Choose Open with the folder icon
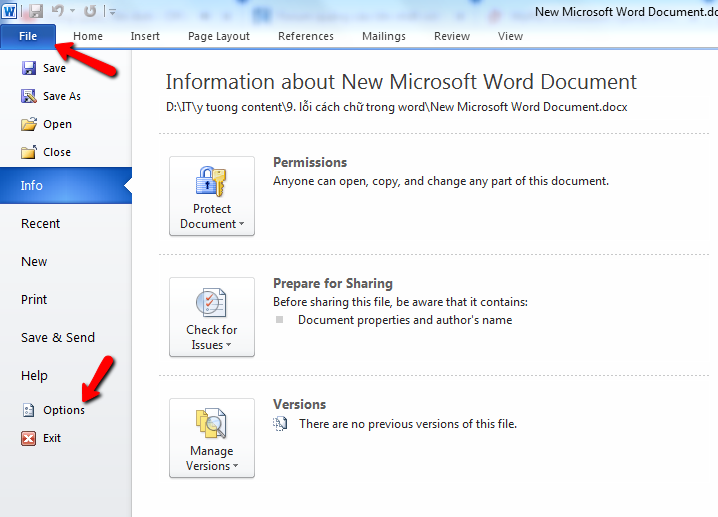This screenshot has height=517, width=718. [x=57, y=124]
